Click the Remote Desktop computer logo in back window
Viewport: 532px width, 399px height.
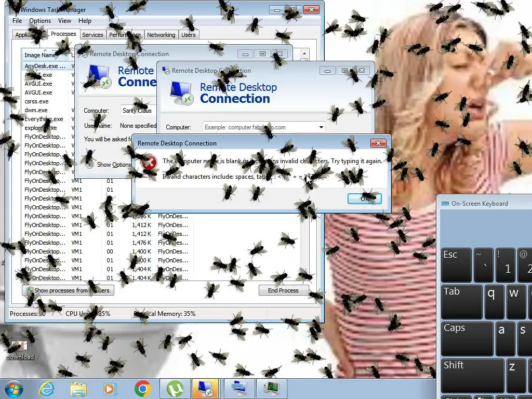99,76
